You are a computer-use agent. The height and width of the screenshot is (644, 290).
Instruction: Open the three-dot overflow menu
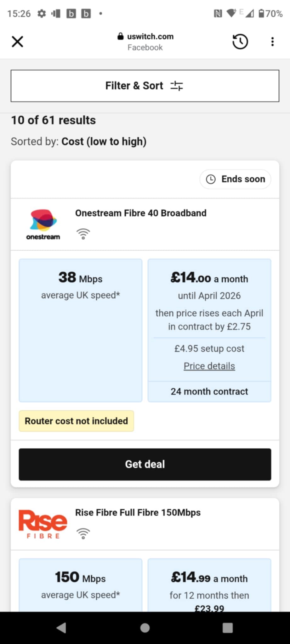point(272,42)
